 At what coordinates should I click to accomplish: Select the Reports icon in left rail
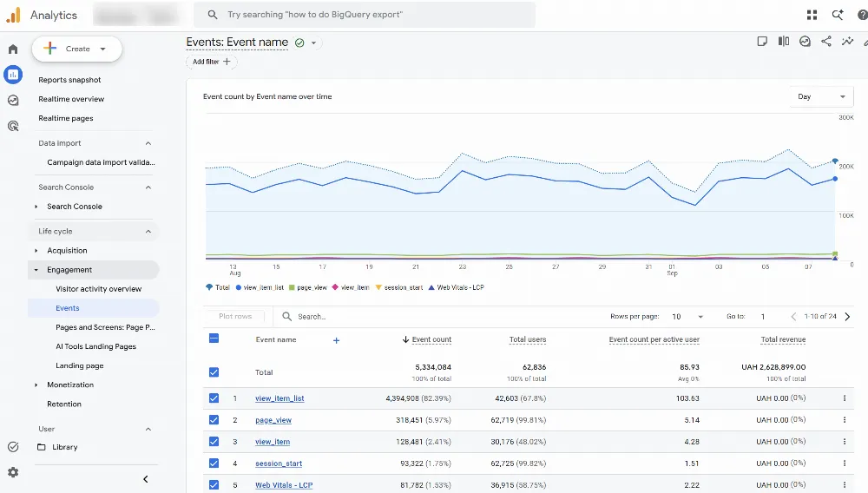click(x=13, y=74)
